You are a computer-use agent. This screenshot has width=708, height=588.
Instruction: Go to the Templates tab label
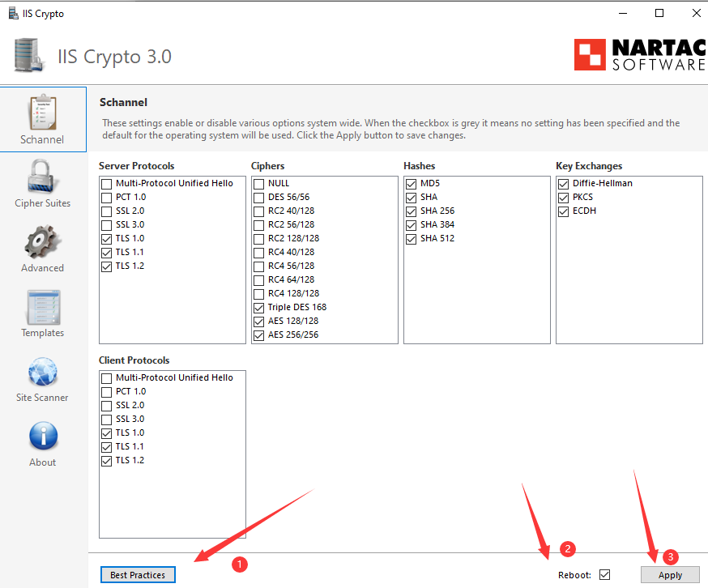coord(42,333)
